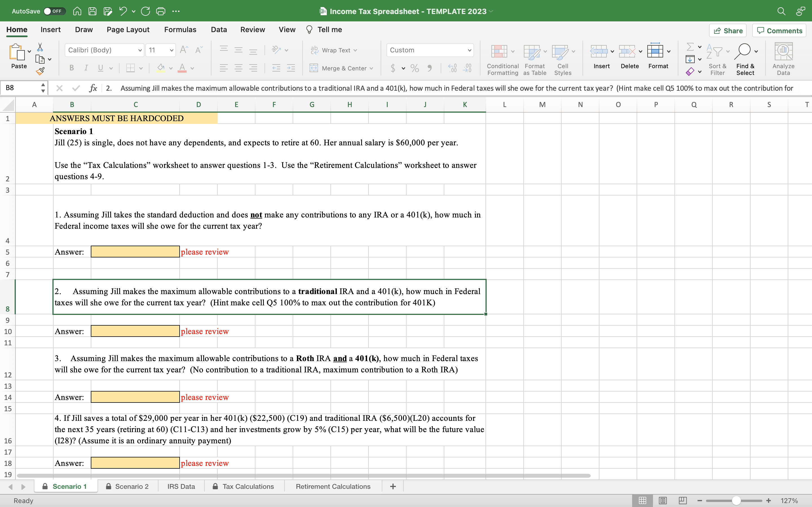
Task: Open the Tax Calculations sheet tab
Action: click(x=248, y=486)
